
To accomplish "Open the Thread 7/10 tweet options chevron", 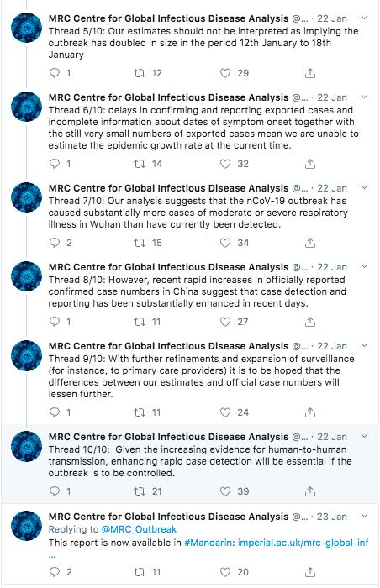I will click(x=364, y=187).
